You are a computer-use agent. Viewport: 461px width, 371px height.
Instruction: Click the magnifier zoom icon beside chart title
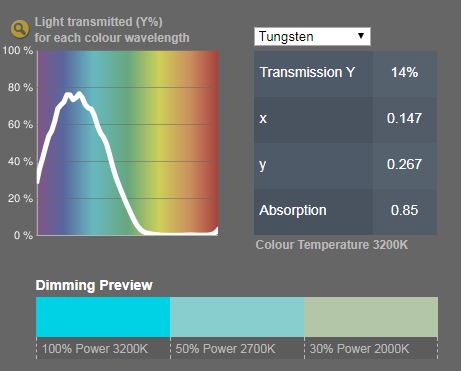pos(19,29)
